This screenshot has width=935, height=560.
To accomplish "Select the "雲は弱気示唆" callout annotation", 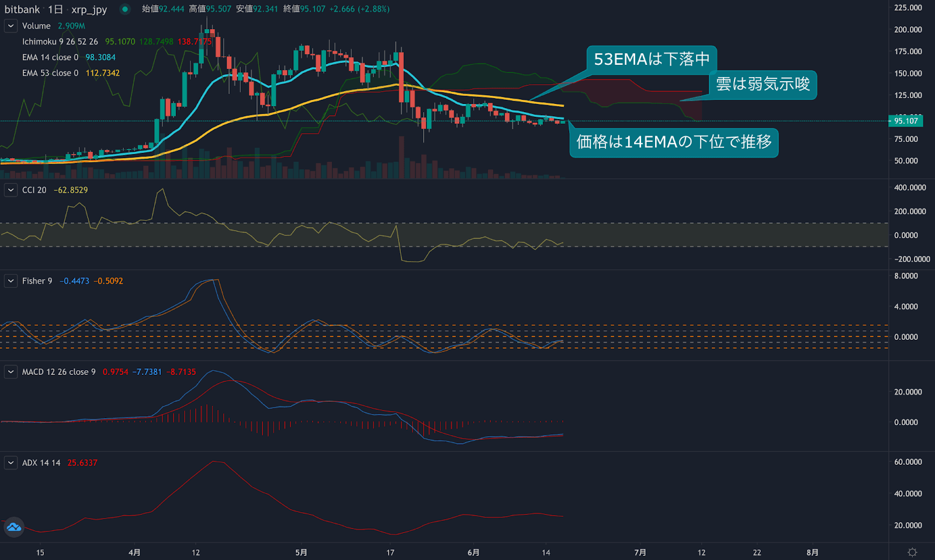I will pos(763,84).
